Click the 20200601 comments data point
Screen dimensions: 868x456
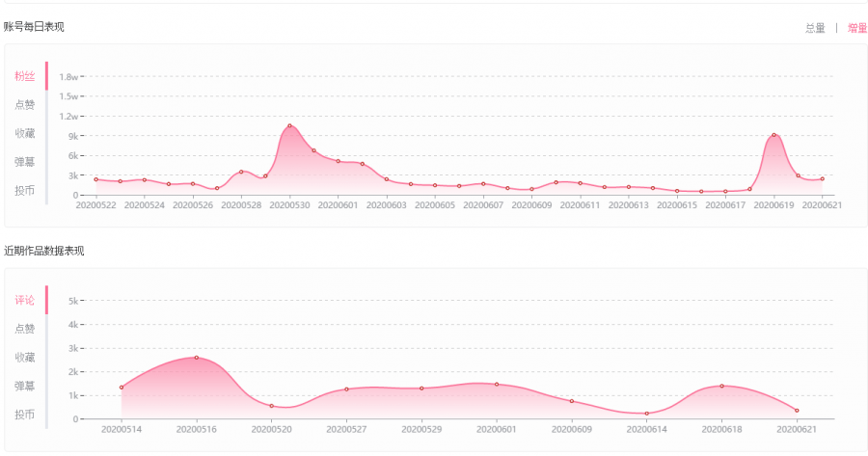(x=497, y=384)
